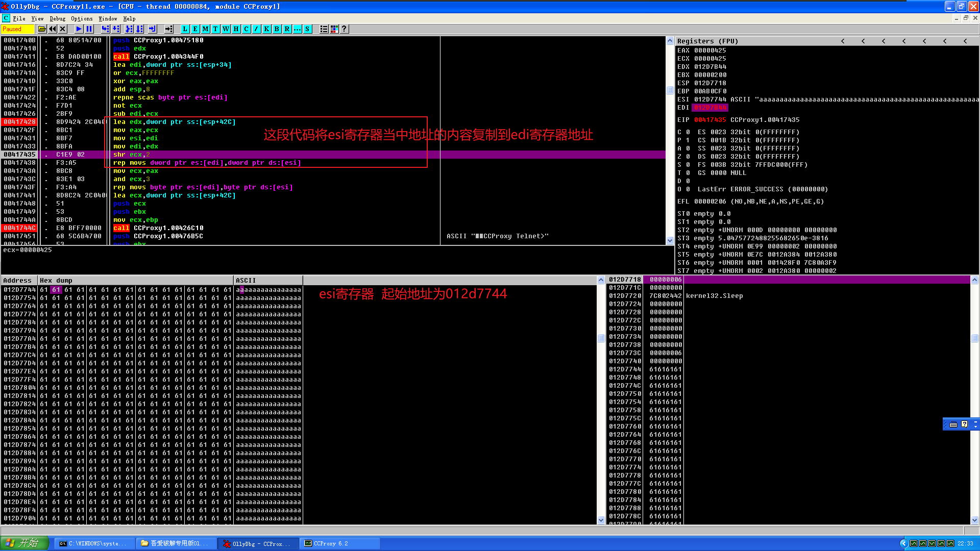Viewport: 980px width, 551px height.
Task: Switch to the cmd window in the taskbar
Action: pos(94,544)
